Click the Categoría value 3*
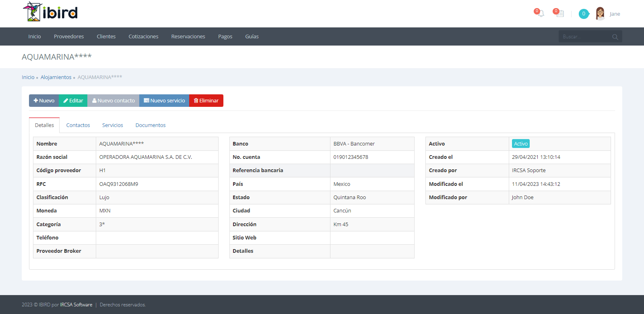This screenshot has height=314, width=644. pyautogui.click(x=102, y=224)
